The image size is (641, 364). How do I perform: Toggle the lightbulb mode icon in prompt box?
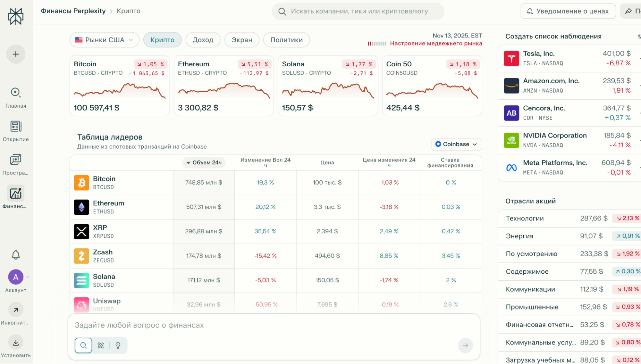[118, 345]
